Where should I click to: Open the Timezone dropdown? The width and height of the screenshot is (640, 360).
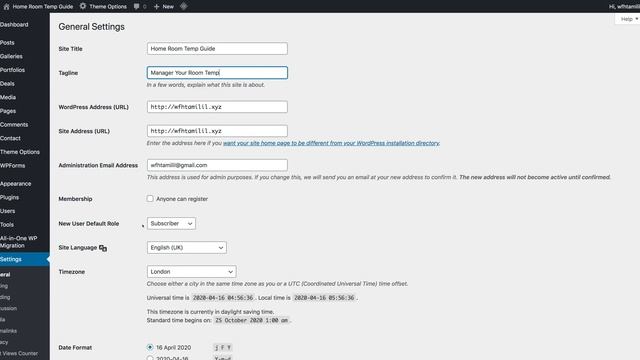point(191,272)
